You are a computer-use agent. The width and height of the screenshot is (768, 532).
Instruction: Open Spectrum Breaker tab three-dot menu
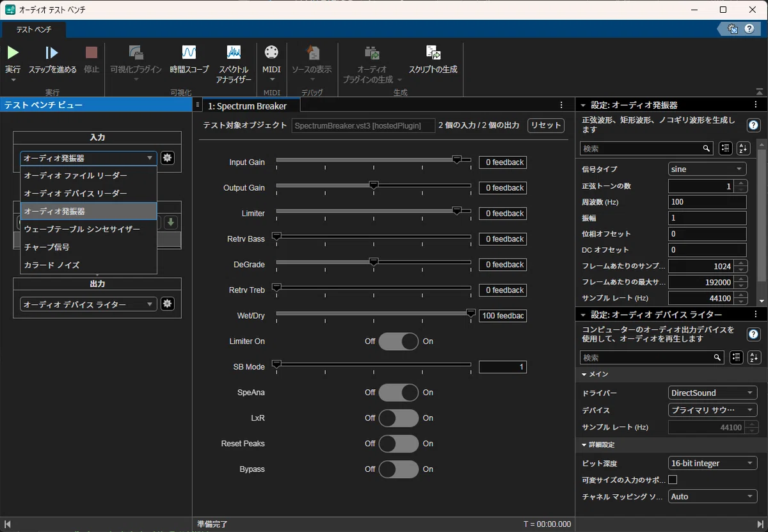pos(561,105)
